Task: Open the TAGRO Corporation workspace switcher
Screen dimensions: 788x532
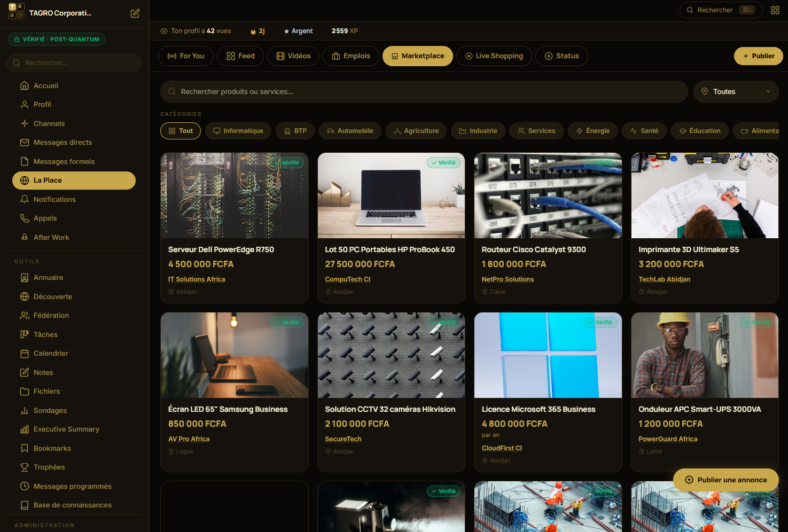Action: [60, 13]
